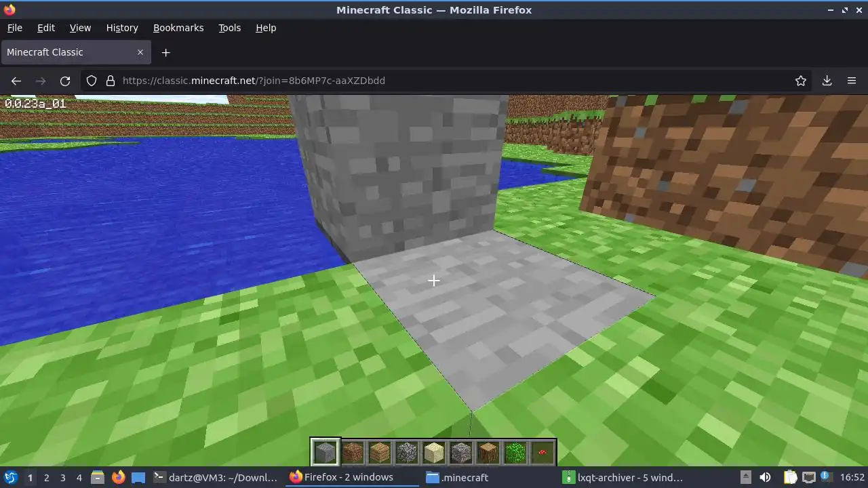Open the volume control speaker icon

click(765, 477)
